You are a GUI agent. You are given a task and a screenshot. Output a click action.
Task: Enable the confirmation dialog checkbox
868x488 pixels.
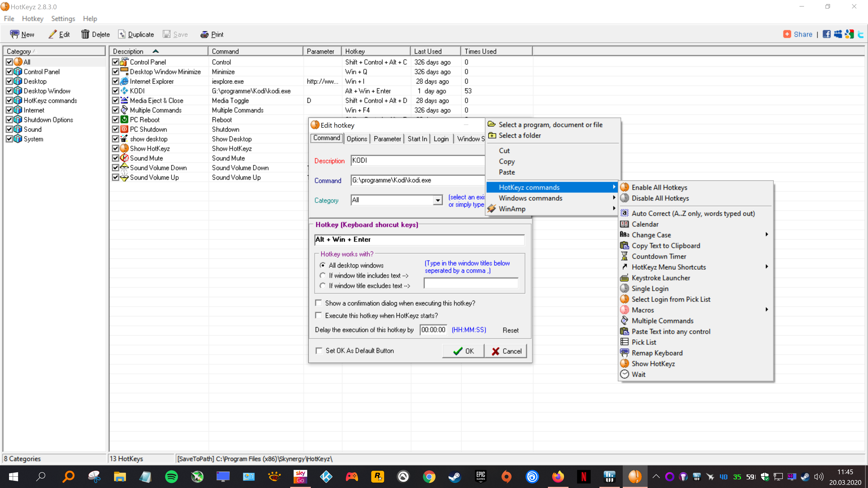(318, 303)
